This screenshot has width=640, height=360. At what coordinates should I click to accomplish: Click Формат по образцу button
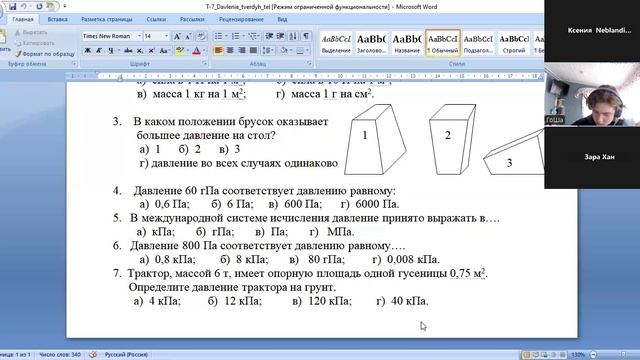click(45, 53)
